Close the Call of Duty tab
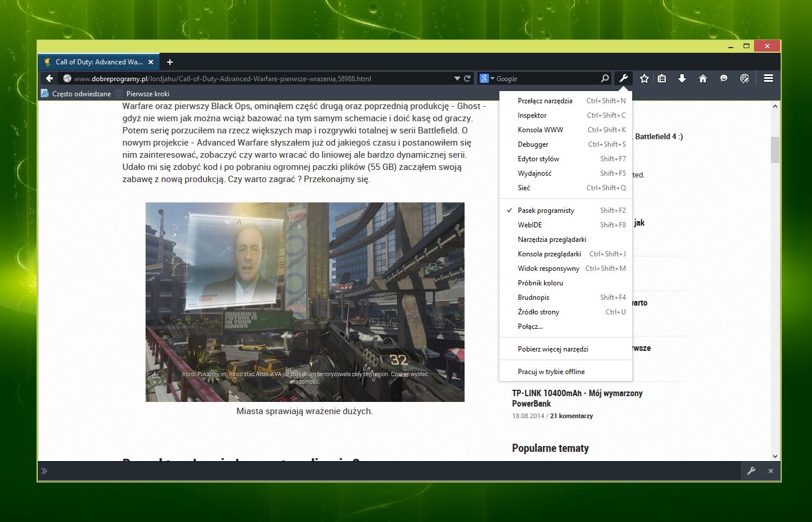 pyautogui.click(x=151, y=62)
